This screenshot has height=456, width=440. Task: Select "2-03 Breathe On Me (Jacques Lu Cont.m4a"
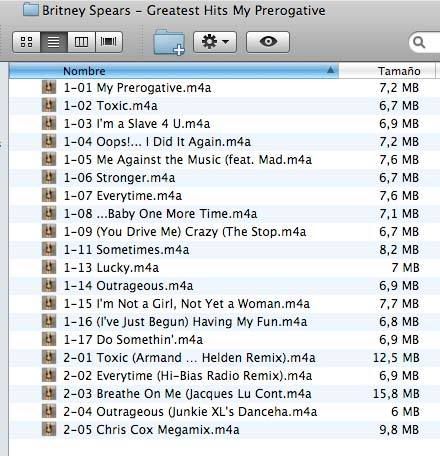pyautogui.click(x=187, y=394)
